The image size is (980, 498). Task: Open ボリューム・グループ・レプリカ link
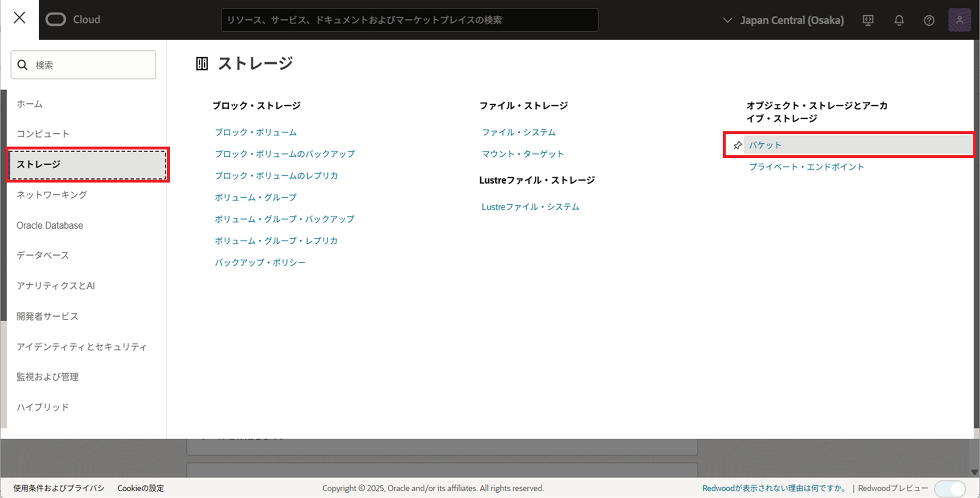click(x=276, y=241)
